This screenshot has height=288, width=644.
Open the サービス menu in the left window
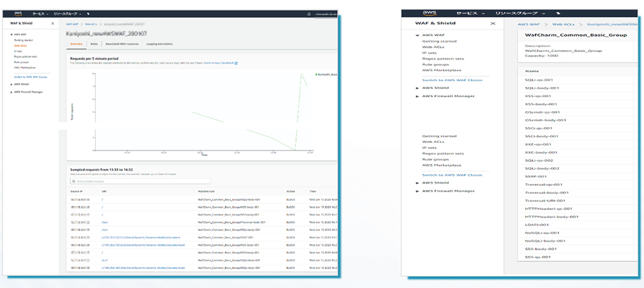coord(40,13)
